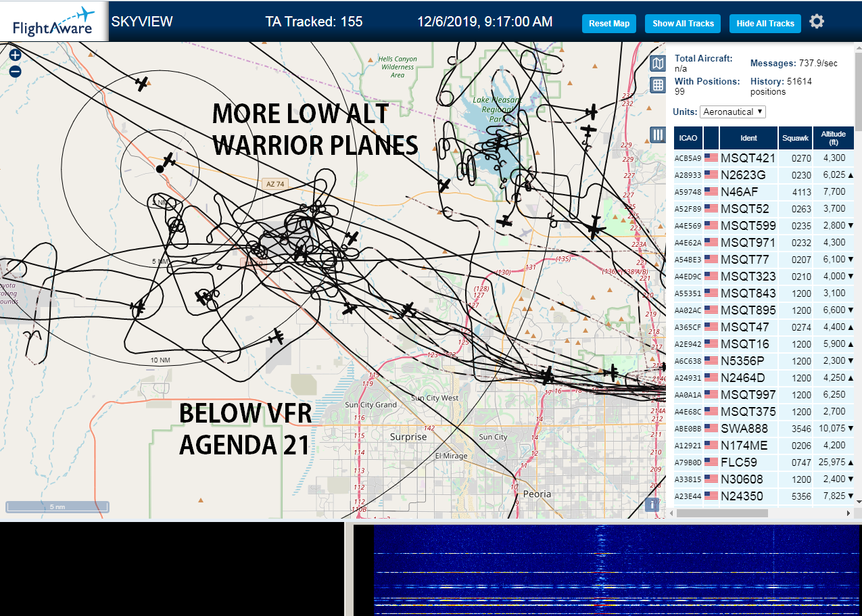Sort table by ICAO column
The height and width of the screenshot is (616, 862).
click(688, 138)
